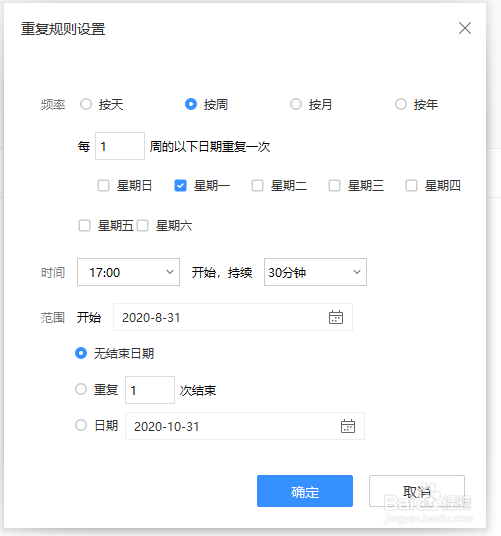
Task: Select the 按周 frequency option
Action: point(191,104)
